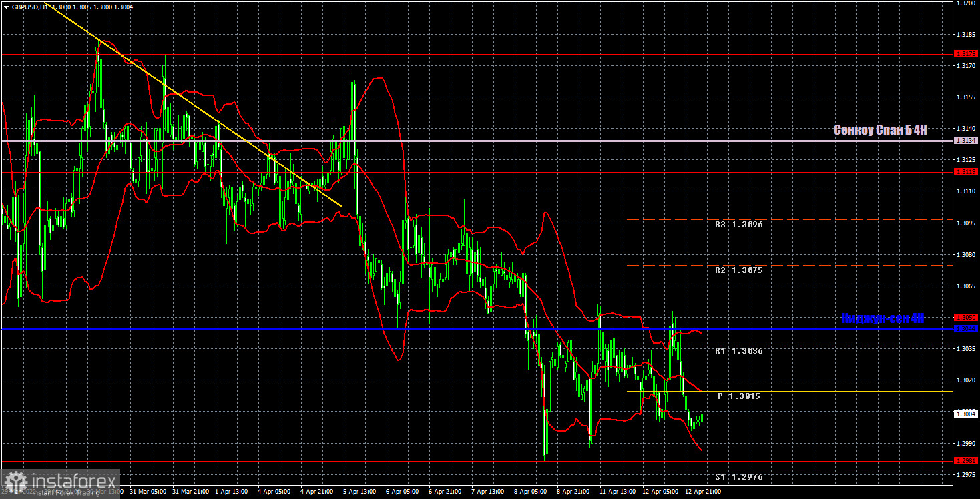Click the 1.3140 value on price axis

[x=965, y=129]
